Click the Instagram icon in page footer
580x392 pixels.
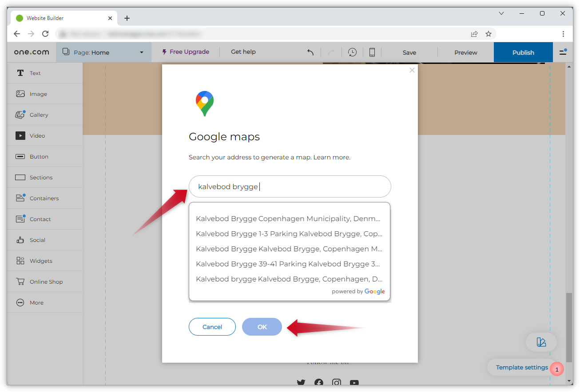pyautogui.click(x=337, y=382)
